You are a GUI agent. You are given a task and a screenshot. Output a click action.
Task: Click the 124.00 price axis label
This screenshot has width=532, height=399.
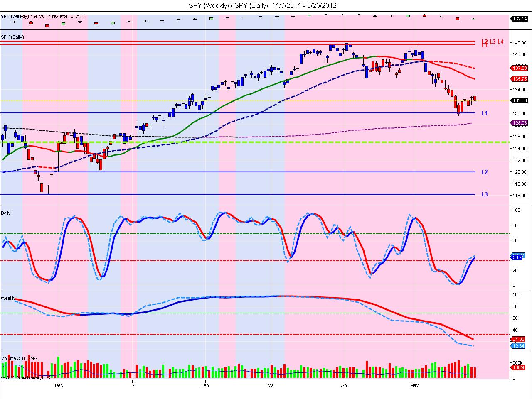(520, 149)
